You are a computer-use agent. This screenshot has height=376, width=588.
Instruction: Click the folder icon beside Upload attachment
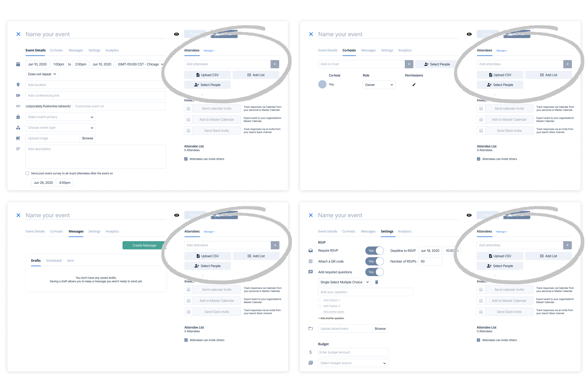coord(311,329)
